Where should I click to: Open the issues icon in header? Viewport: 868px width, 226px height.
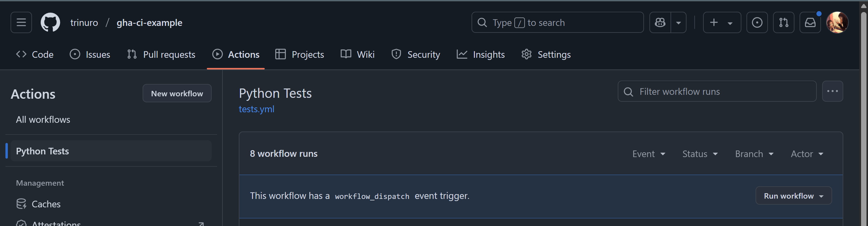757,23
